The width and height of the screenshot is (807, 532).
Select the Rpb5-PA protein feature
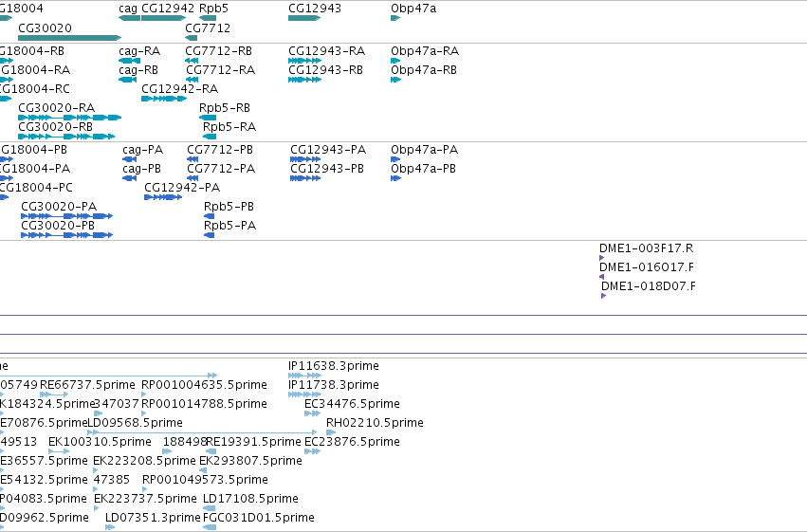point(209,235)
